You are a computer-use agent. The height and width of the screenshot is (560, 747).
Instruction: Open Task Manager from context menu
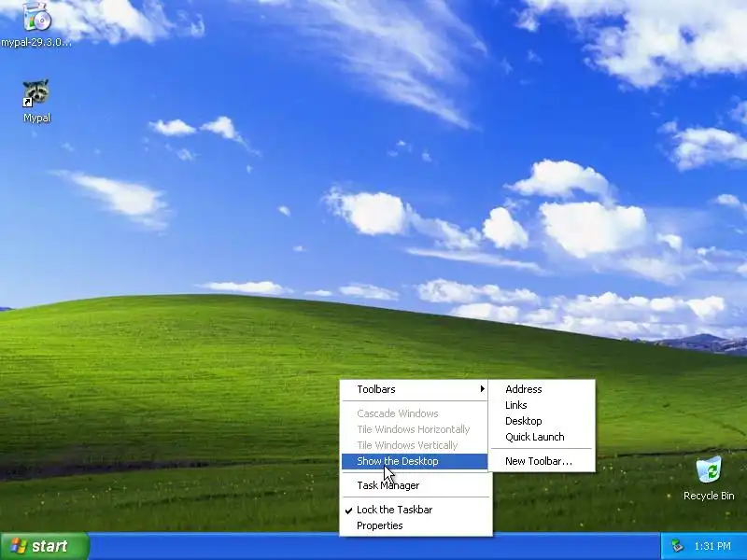coord(415,485)
